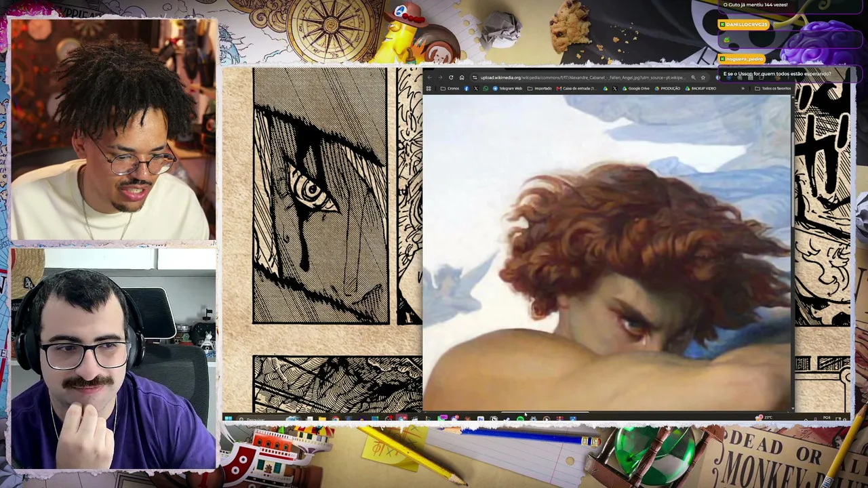The height and width of the screenshot is (488, 868).
Task: Open Premiere Pro from the taskbar
Action: click(481, 419)
